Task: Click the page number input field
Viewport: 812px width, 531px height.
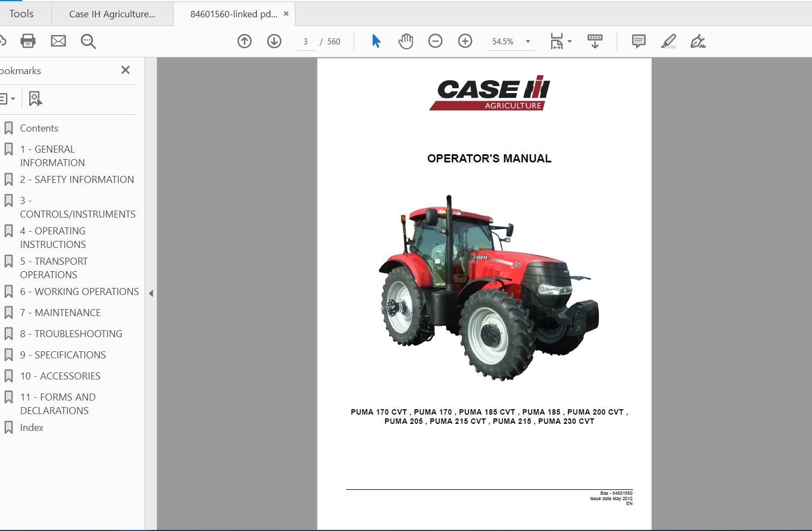Action: tap(306, 42)
